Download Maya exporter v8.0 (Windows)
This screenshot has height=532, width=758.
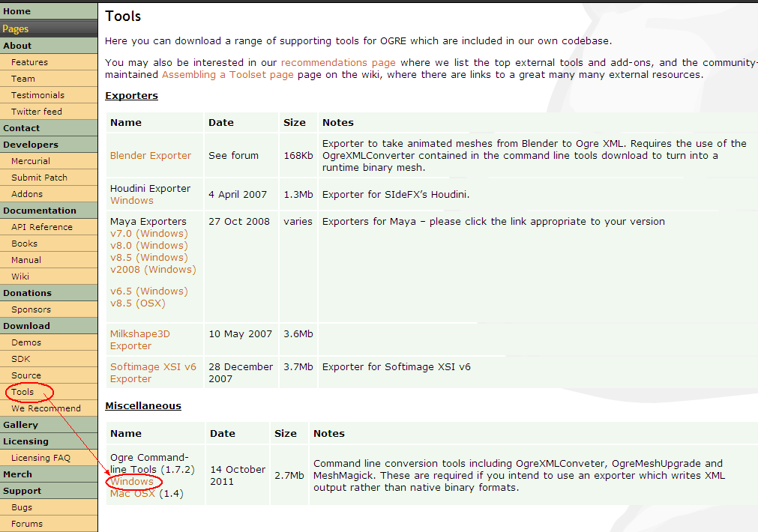pyautogui.click(x=149, y=246)
